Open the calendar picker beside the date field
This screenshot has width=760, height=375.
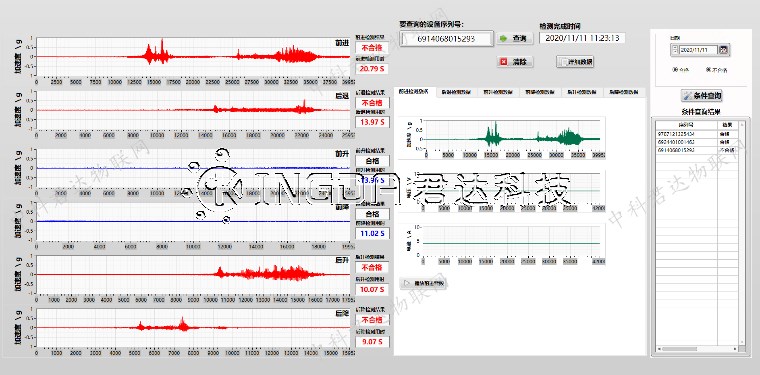point(724,49)
